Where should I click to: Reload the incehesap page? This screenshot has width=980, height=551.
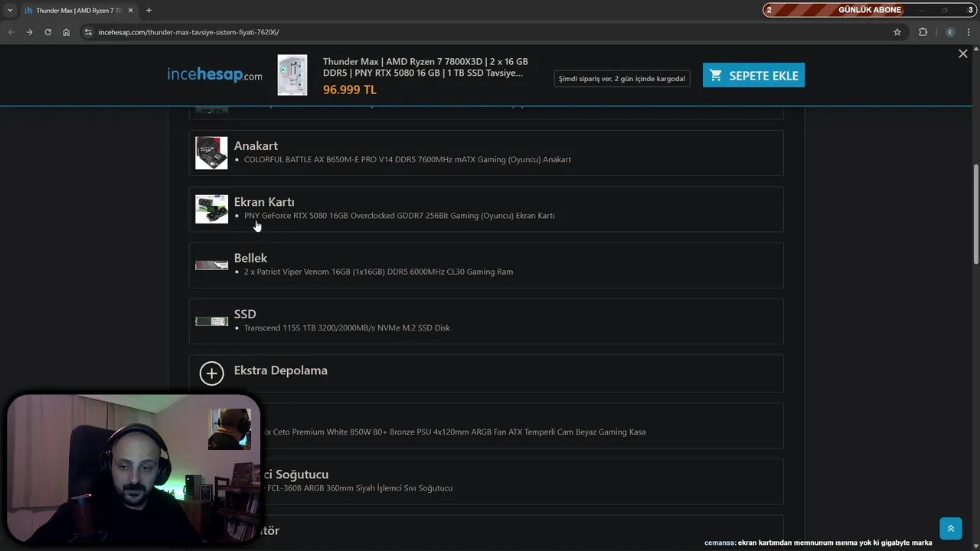point(47,32)
